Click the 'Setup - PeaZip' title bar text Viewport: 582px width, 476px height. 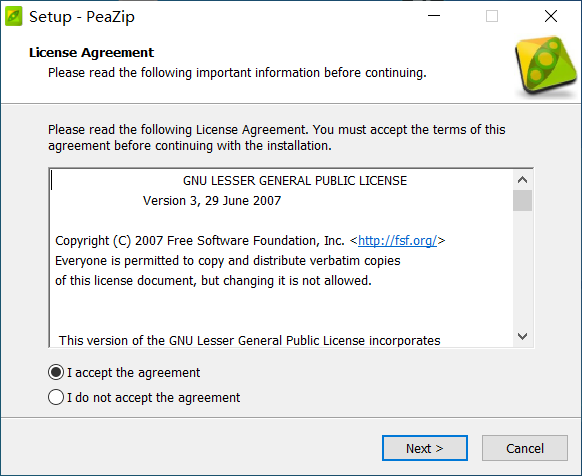point(82,17)
